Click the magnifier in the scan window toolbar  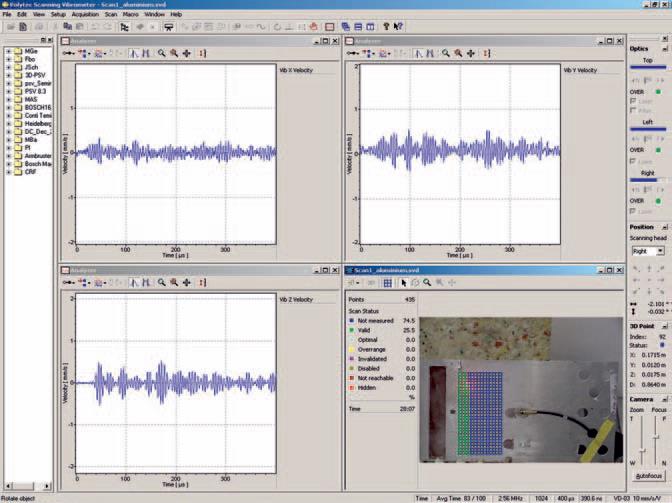(x=427, y=283)
